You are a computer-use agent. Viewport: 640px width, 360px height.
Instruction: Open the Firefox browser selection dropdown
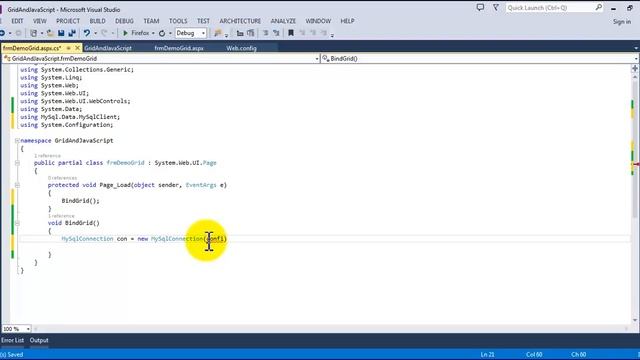click(x=153, y=33)
